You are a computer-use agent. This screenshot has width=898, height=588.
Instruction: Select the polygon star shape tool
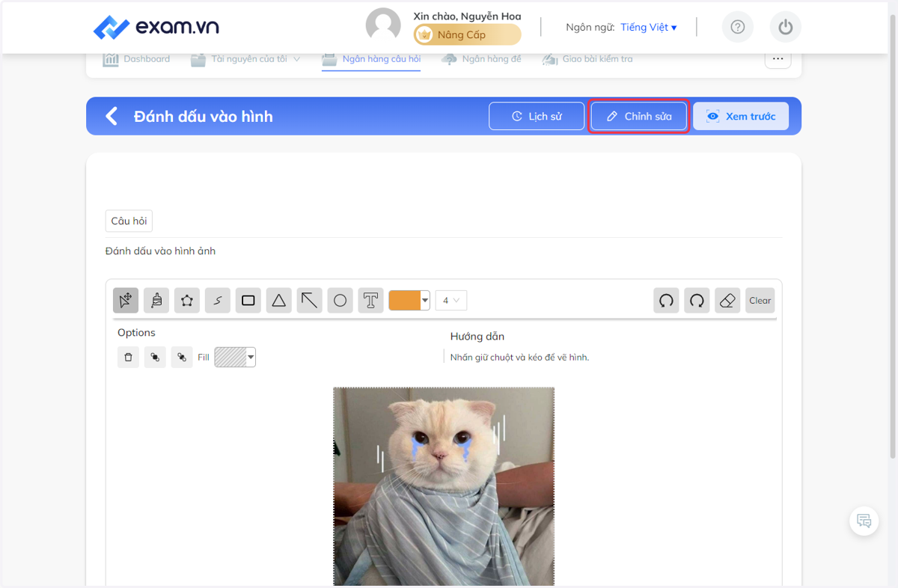click(x=187, y=300)
